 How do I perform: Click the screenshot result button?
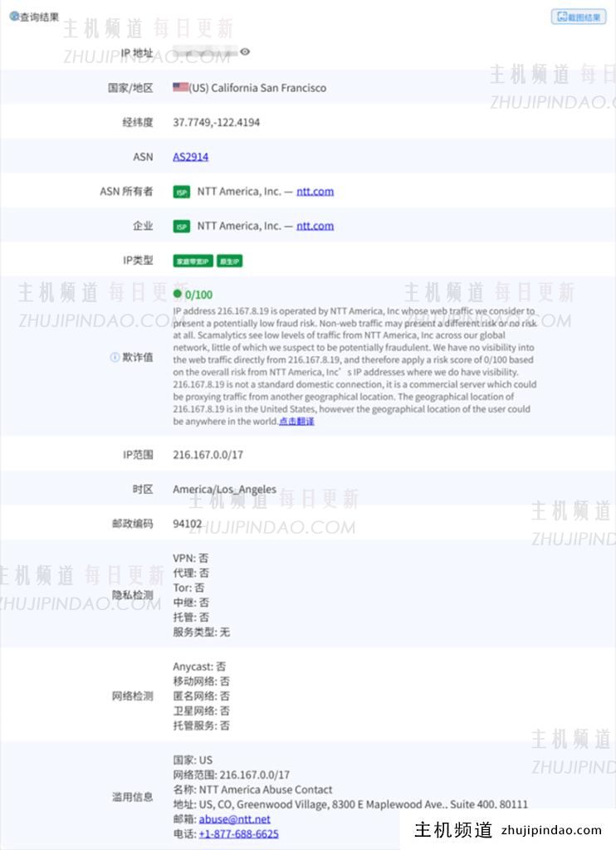[x=579, y=17]
